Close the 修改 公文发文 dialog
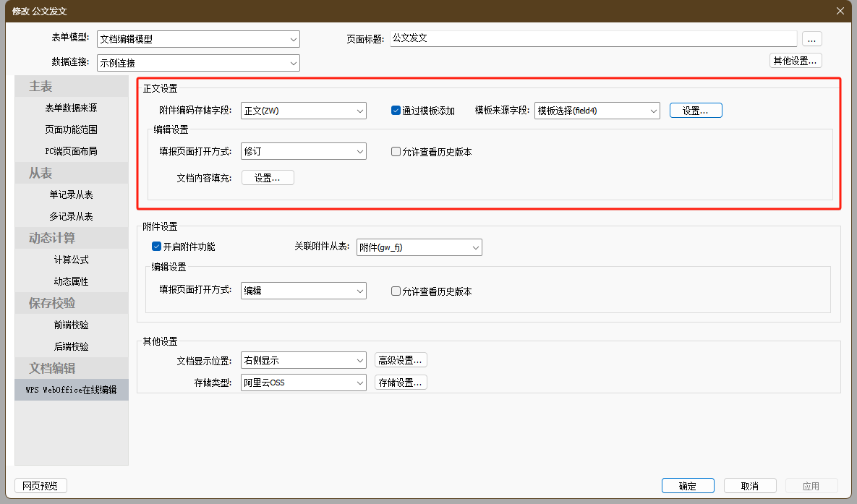857x504 pixels. pyautogui.click(x=840, y=11)
